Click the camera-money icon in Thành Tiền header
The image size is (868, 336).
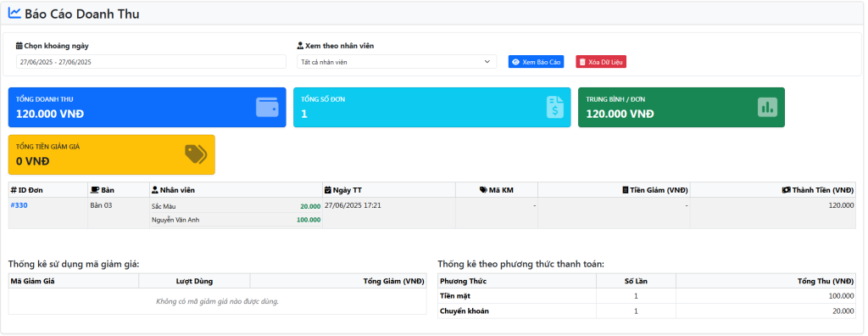click(786, 190)
